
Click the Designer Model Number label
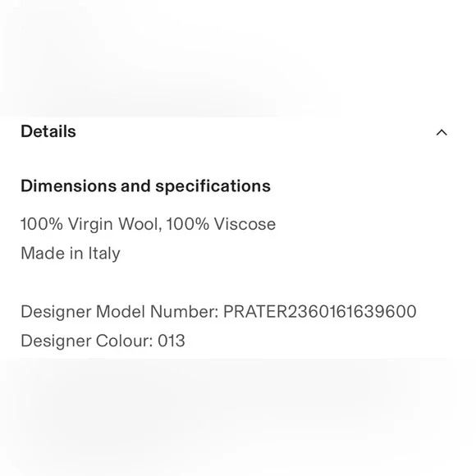pos(120,312)
